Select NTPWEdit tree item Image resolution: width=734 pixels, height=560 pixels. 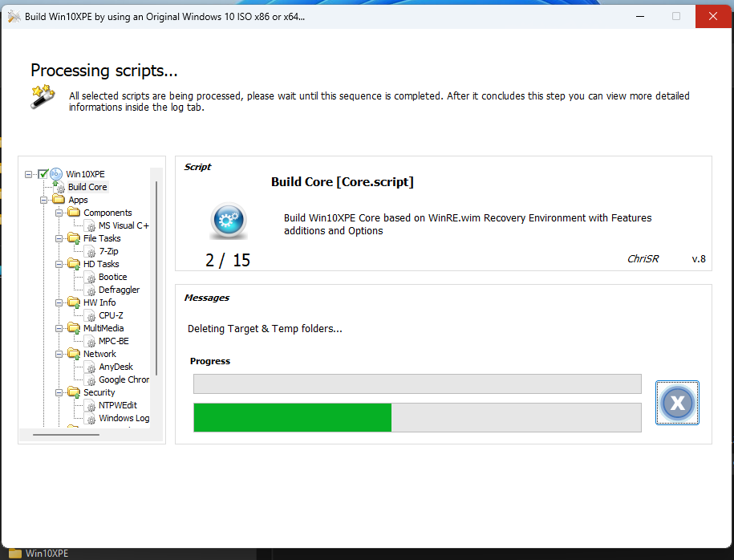(118, 405)
